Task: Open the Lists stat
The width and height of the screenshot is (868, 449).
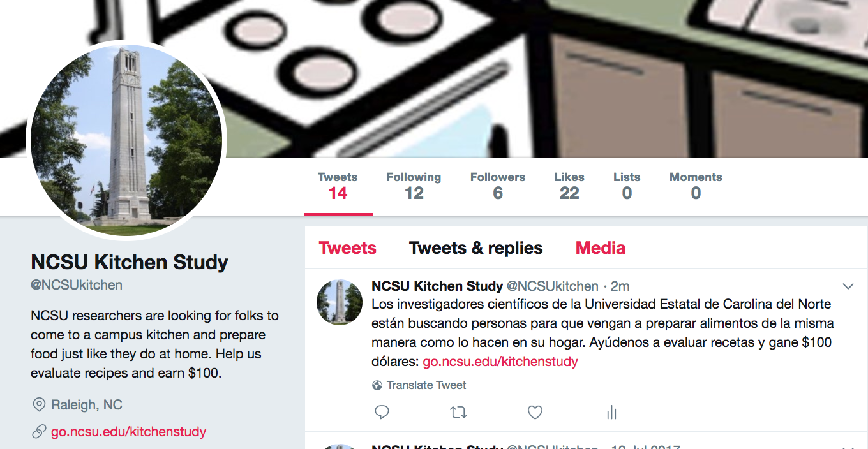Action: 627,186
